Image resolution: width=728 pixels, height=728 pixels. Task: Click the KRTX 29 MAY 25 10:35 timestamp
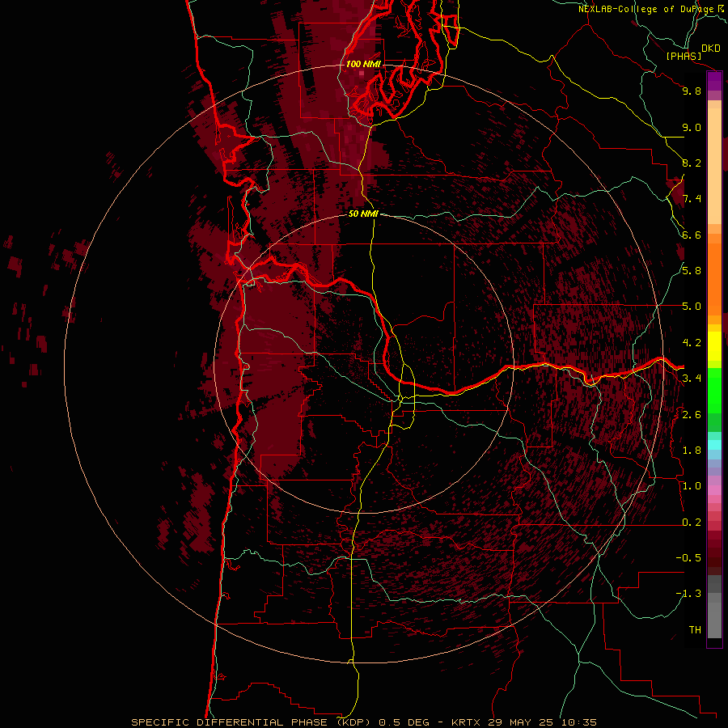(524, 722)
